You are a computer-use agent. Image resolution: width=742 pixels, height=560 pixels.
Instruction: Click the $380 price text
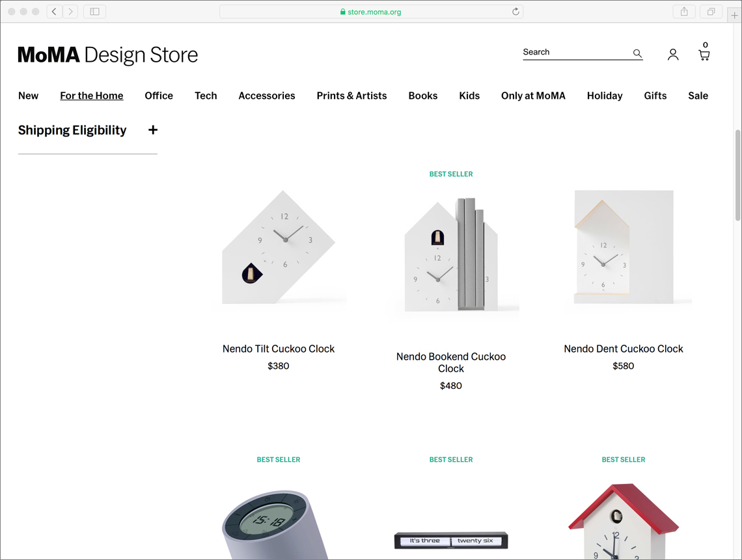279,366
